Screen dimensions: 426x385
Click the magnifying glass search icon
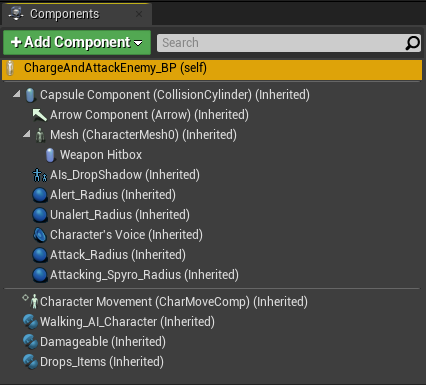click(412, 43)
